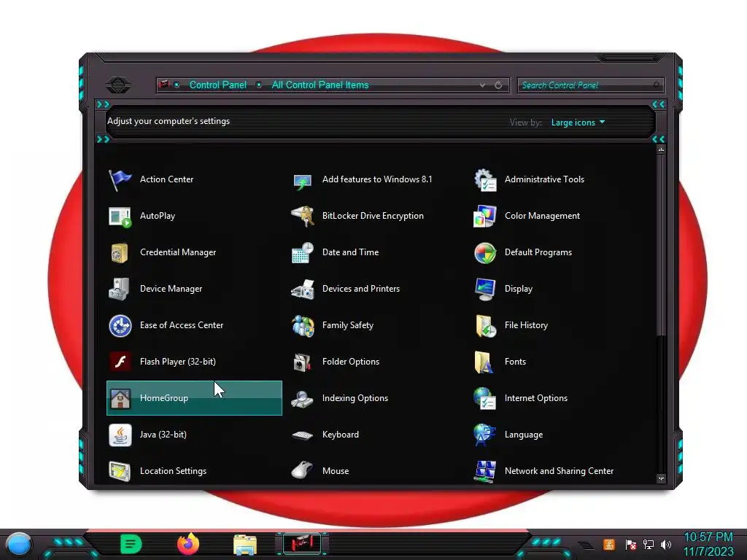The height and width of the screenshot is (560, 747).
Task: Open the AutoPlay icon
Action: click(x=120, y=216)
